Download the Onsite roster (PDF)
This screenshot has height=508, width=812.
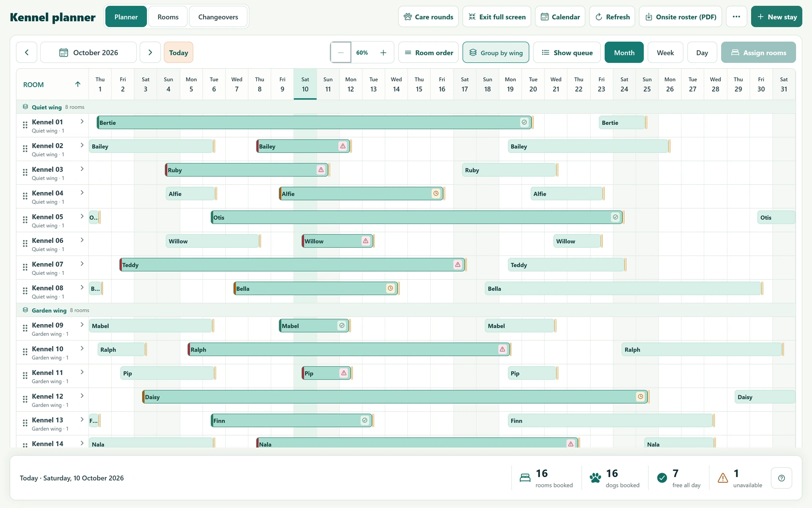681,16
